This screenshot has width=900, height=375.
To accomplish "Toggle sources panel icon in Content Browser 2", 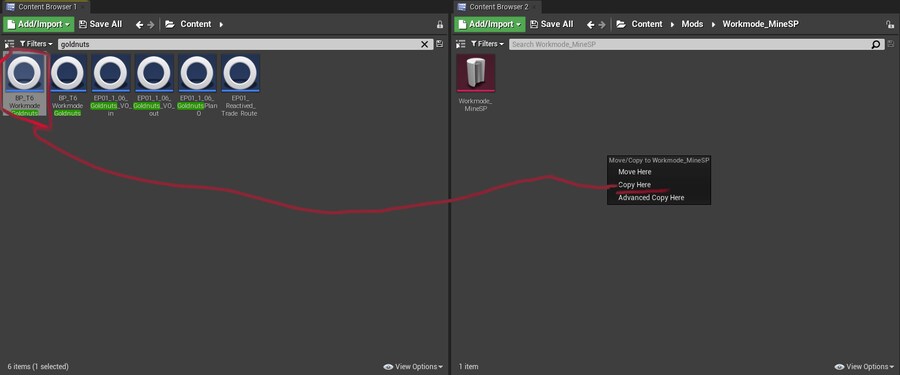I will click(x=460, y=44).
